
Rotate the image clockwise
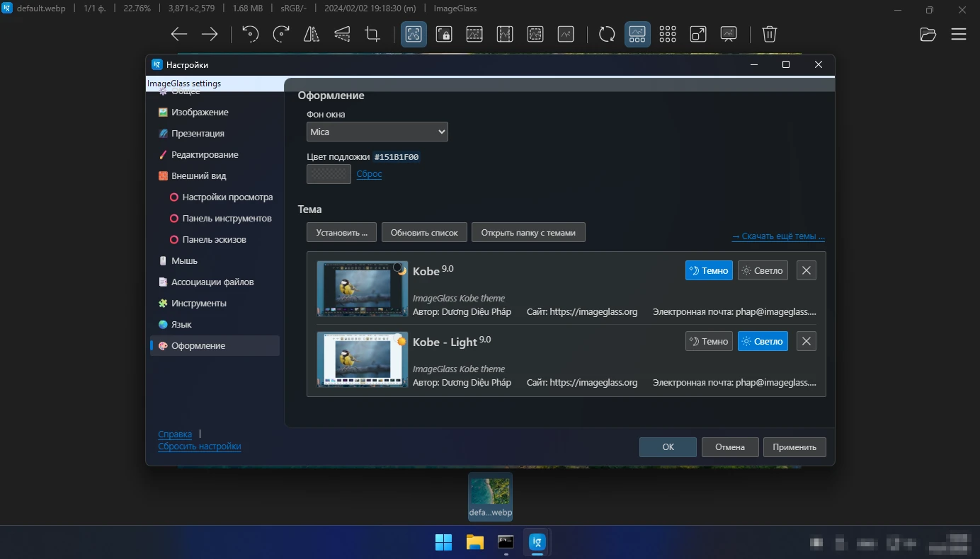pyautogui.click(x=281, y=34)
